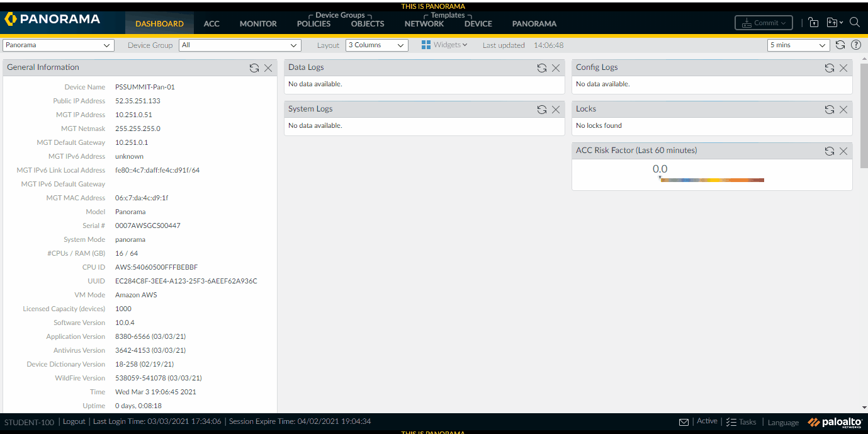Close the General Information widget
This screenshot has width=868, height=434.
pos(268,68)
